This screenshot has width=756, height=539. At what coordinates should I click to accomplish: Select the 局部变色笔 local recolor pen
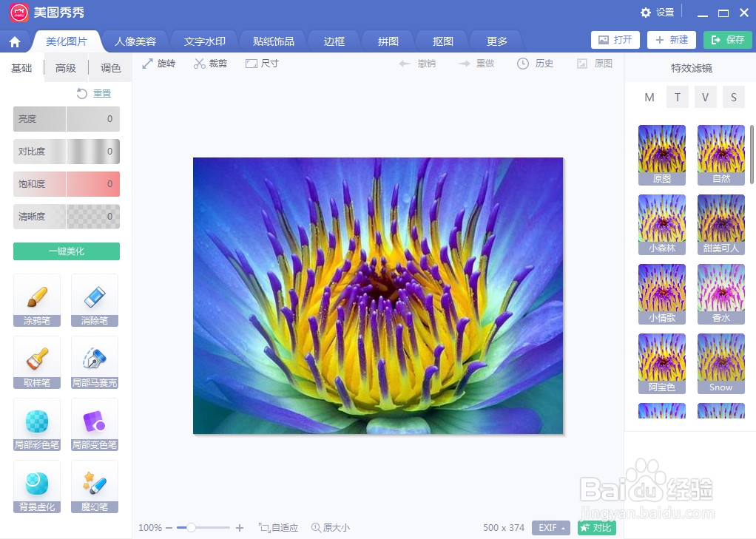click(94, 424)
